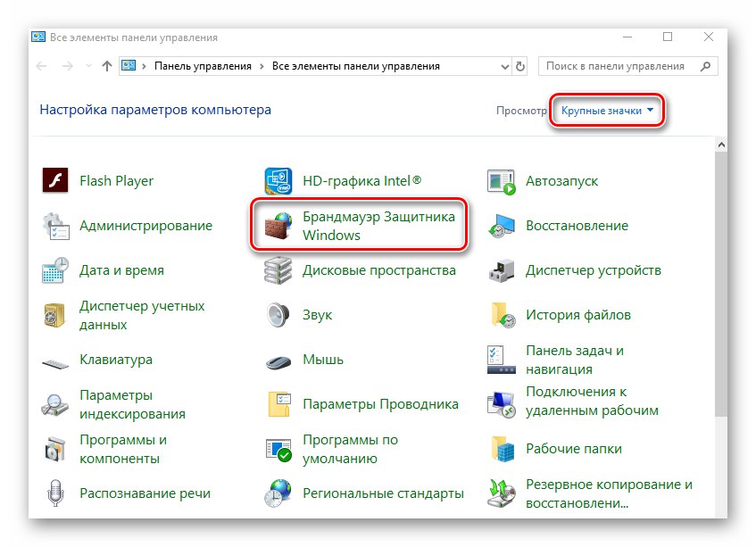
Task: Open the Распознавание речи microphone icon
Action: [55, 493]
